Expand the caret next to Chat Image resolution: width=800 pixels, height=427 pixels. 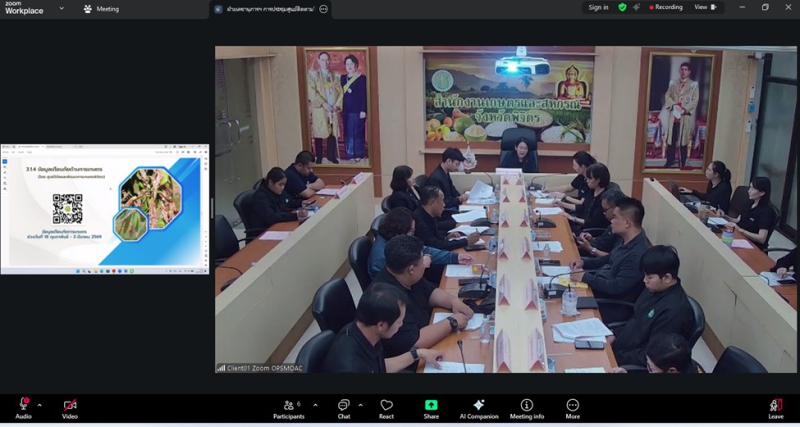[361, 405]
